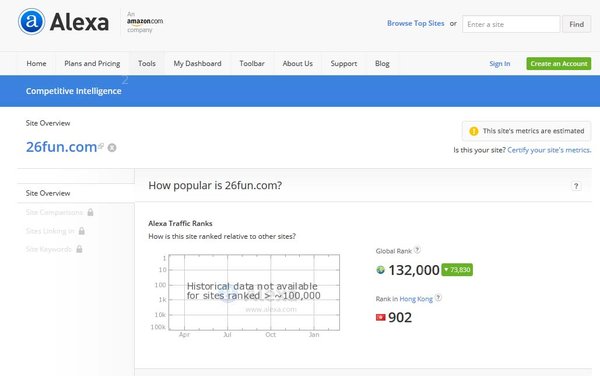Focus the Enter a site search field

pos(511,24)
